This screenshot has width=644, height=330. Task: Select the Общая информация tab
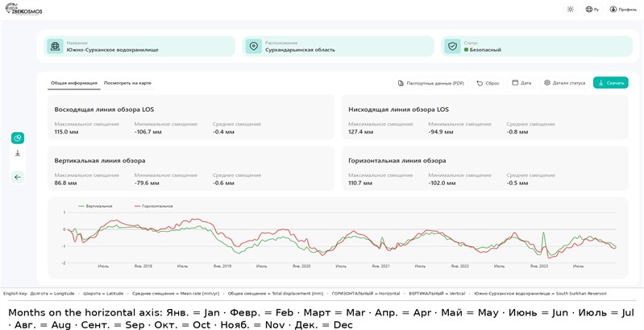click(74, 83)
